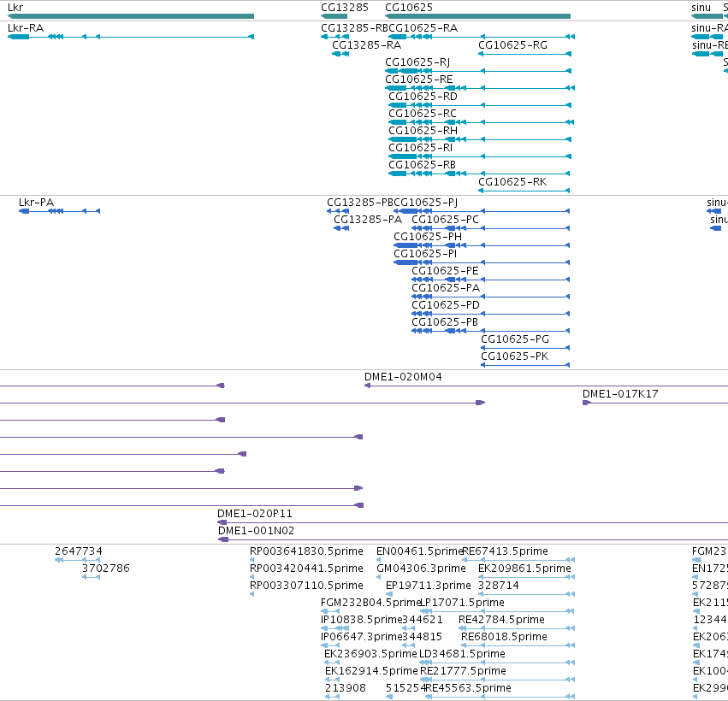Select the Lkr-PA protein feature

click(59, 211)
